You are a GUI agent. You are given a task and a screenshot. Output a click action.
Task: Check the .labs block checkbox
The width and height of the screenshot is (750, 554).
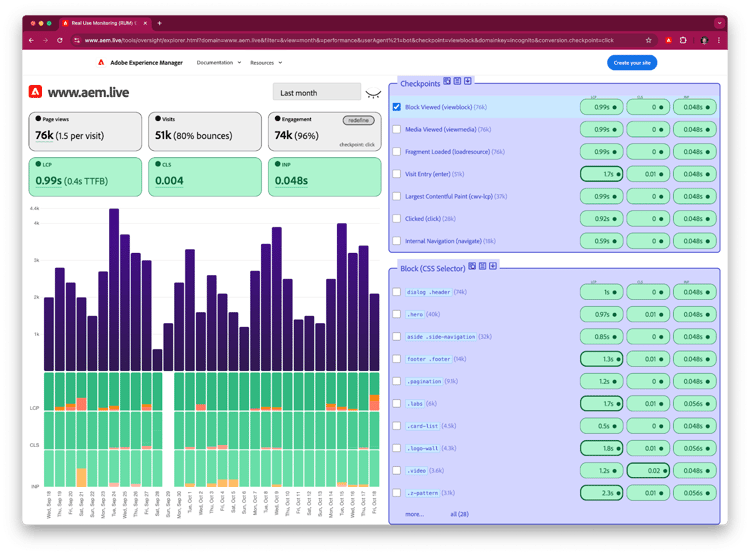point(397,403)
